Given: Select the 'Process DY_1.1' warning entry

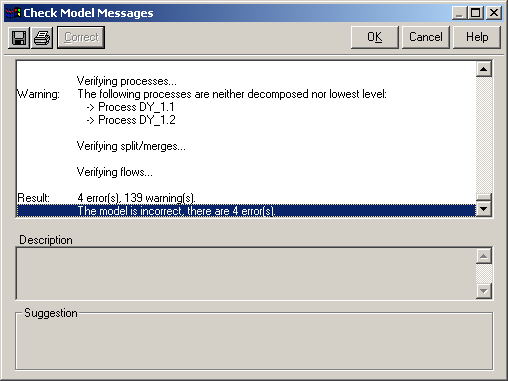Looking at the screenshot, I should tap(130, 107).
